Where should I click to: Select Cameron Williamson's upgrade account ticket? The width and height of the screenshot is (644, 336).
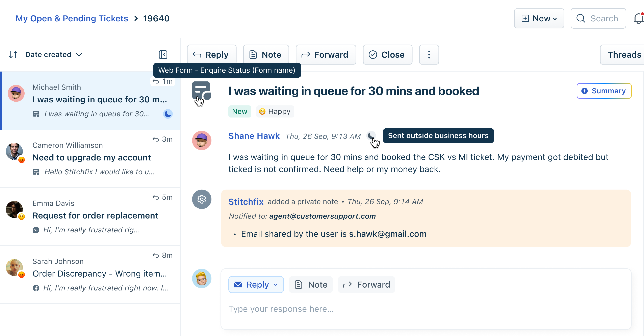(91, 158)
